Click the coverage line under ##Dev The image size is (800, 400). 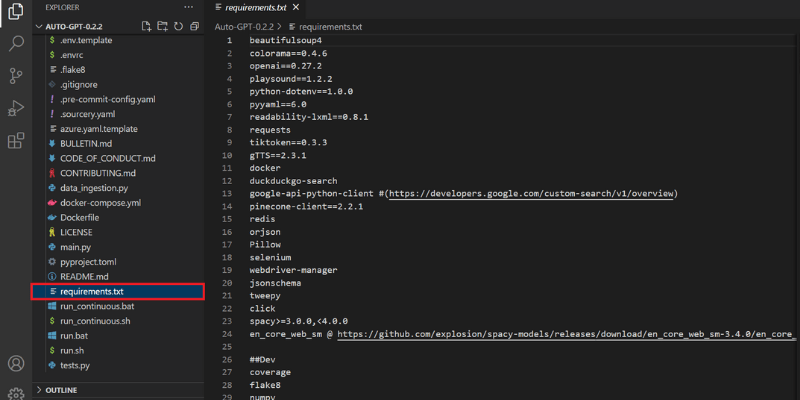click(x=270, y=372)
